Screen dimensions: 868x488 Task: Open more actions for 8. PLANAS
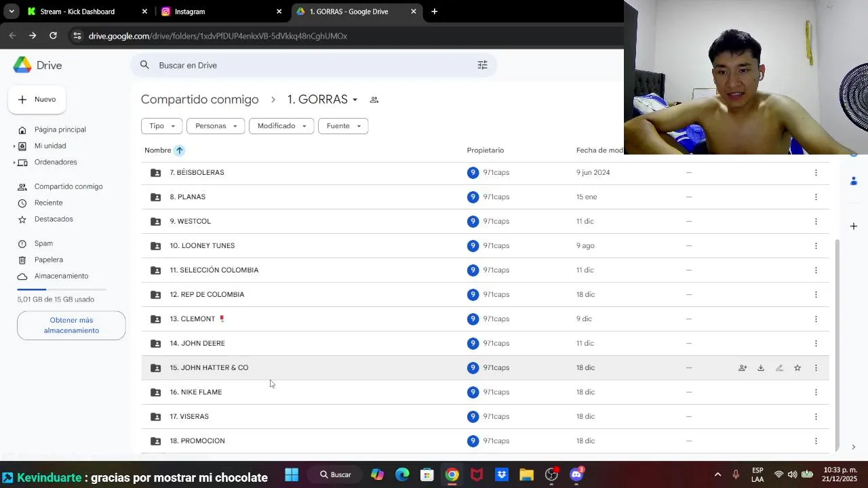(x=816, y=197)
